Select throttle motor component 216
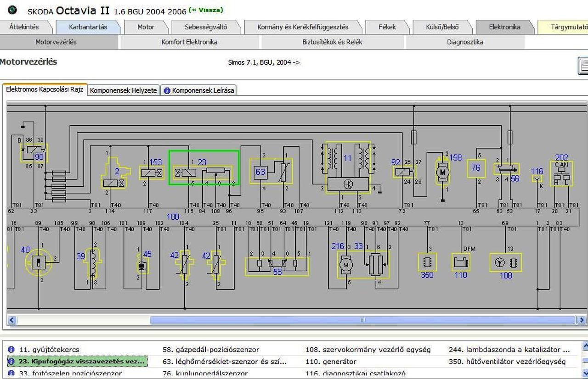 346,264
